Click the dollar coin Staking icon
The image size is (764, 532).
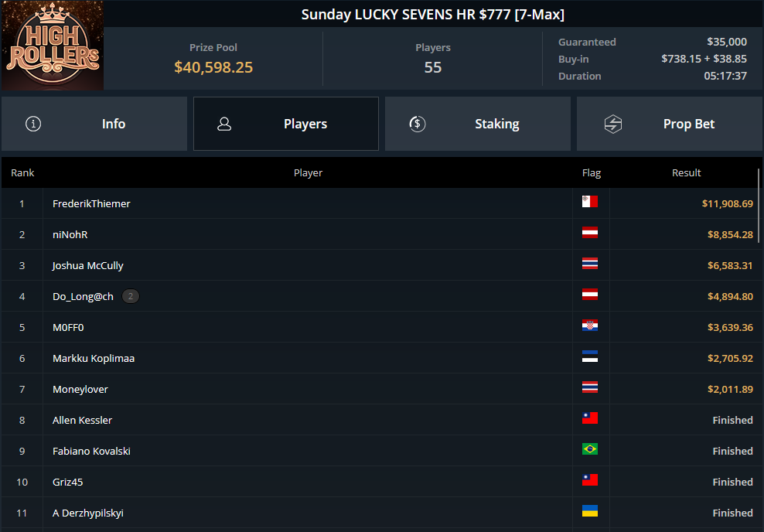(x=417, y=124)
